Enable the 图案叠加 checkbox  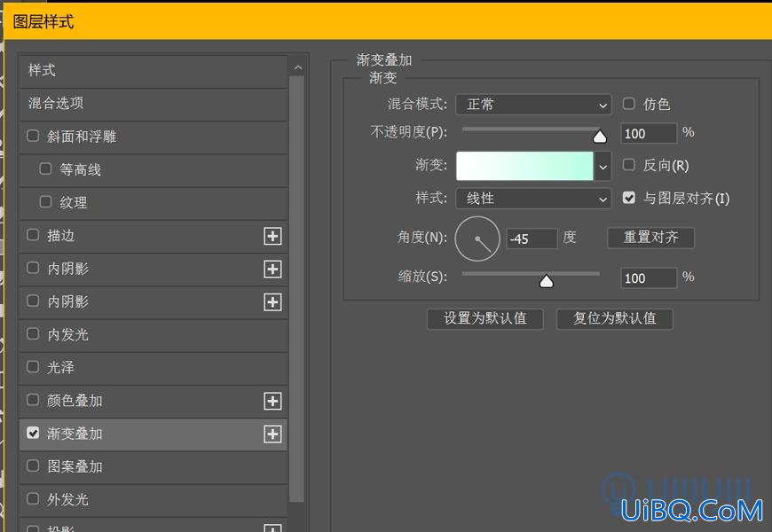(x=33, y=465)
